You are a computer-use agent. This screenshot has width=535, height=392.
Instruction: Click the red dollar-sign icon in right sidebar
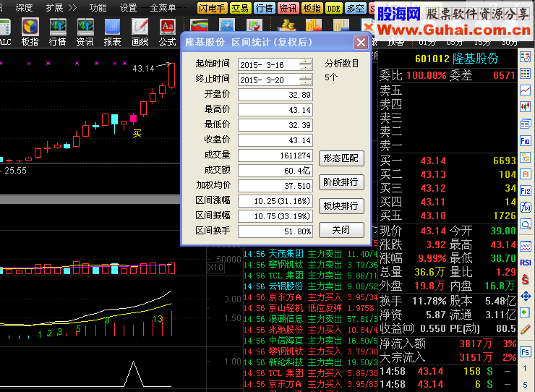[x=526, y=280]
